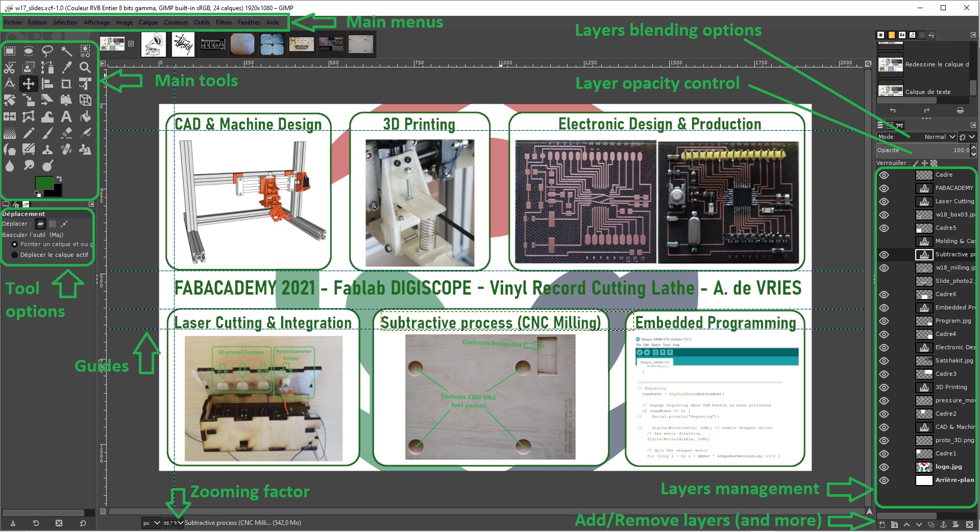
Task: Hide the Arrière-plan layer
Action: (x=884, y=480)
